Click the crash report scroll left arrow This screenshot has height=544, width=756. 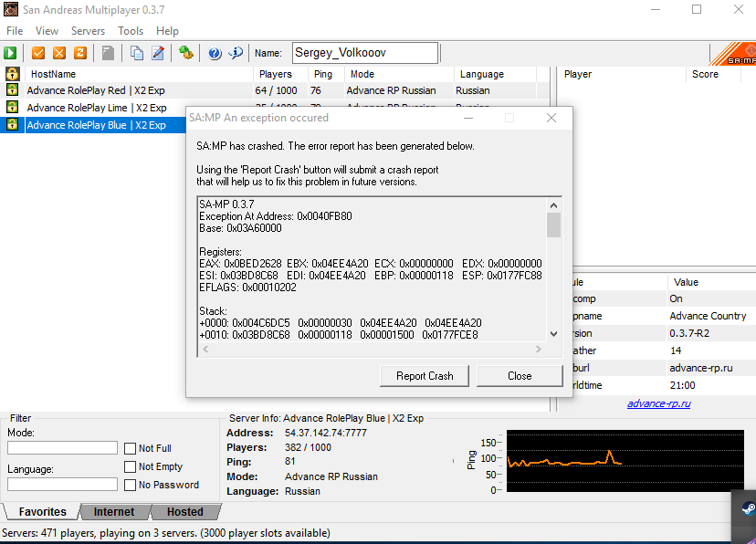pos(205,350)
